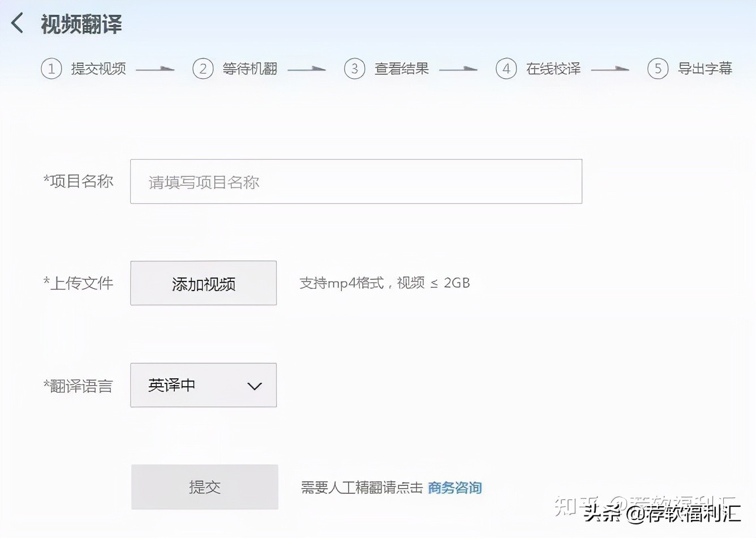Viewport: 756px width, 538px height.
Task: Click the 提交视频 step label
Action: (100, 69)
